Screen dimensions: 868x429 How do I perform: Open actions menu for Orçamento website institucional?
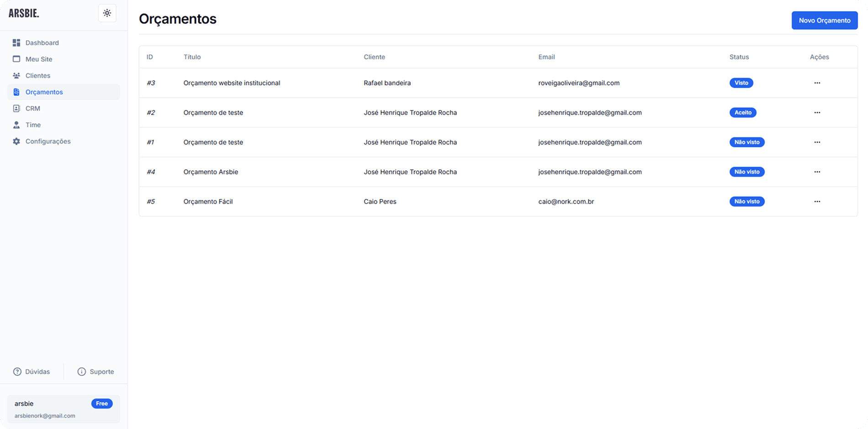click(x=817, y=83)
